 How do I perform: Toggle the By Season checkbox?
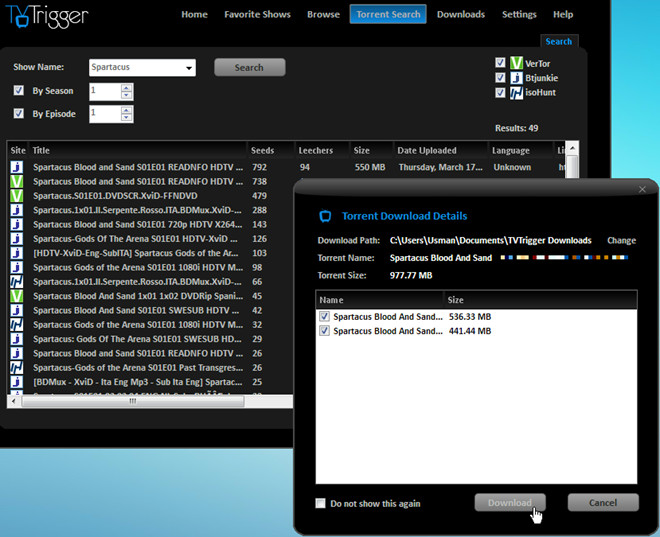click(19, 90)
